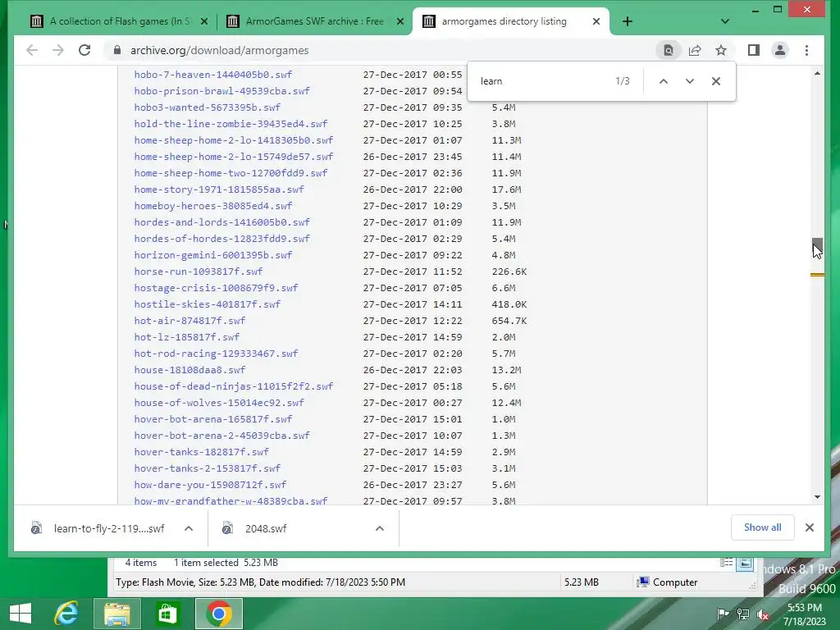Open how-dare-you-15908712f.swf link

(210, 485)
